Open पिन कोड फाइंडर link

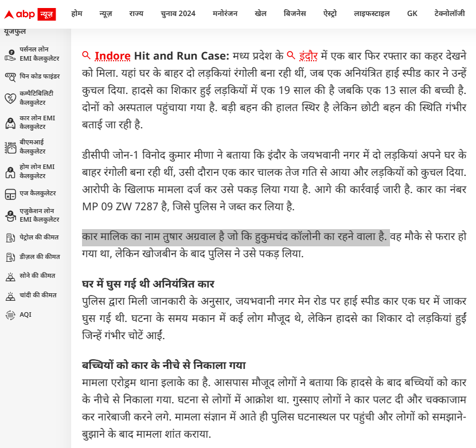[x=40, y=76]
